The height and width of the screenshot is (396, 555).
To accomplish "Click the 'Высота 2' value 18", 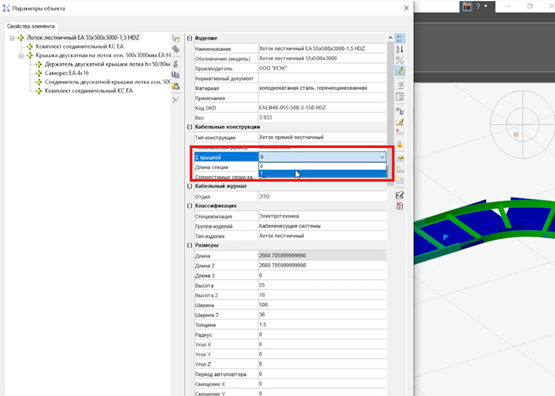I will [322, 295].
